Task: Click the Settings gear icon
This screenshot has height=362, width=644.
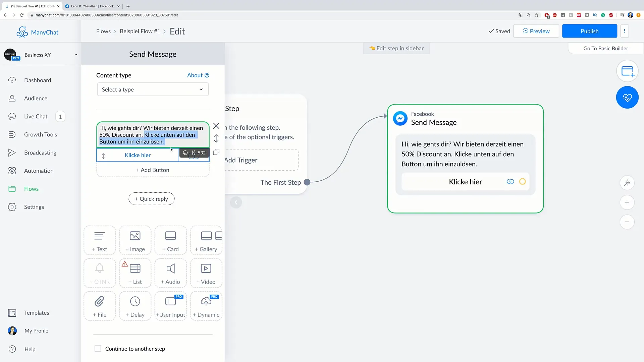Action: pos(12,207)
